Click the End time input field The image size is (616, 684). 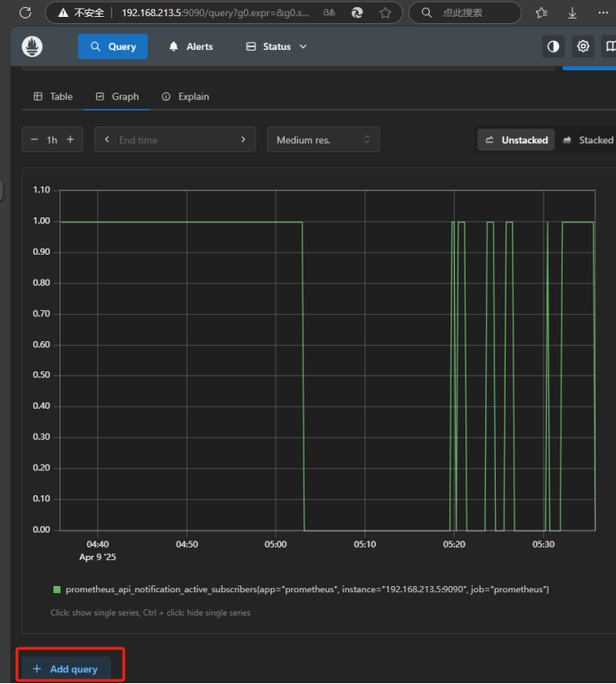174,140
